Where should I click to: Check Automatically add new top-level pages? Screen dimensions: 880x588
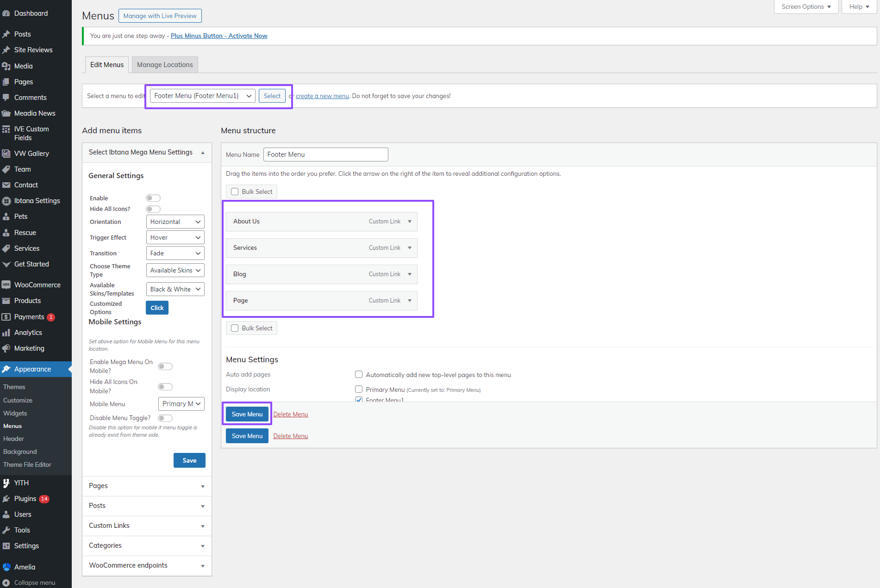coord(359,375)
